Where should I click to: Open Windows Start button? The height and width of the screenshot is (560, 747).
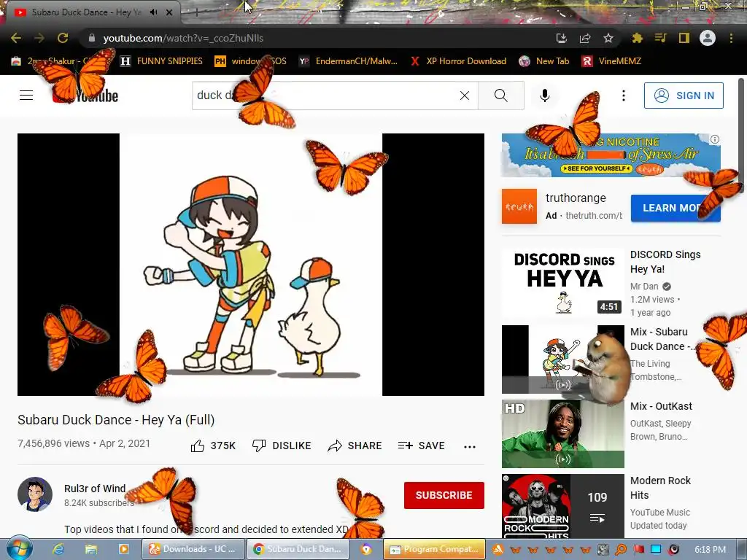19,548
